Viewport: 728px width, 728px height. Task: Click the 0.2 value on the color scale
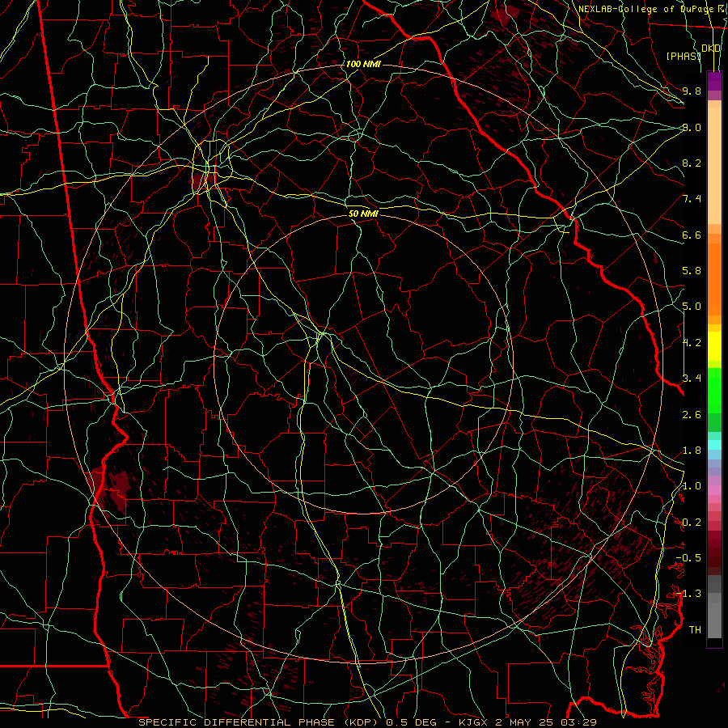[x=692, y=523]
